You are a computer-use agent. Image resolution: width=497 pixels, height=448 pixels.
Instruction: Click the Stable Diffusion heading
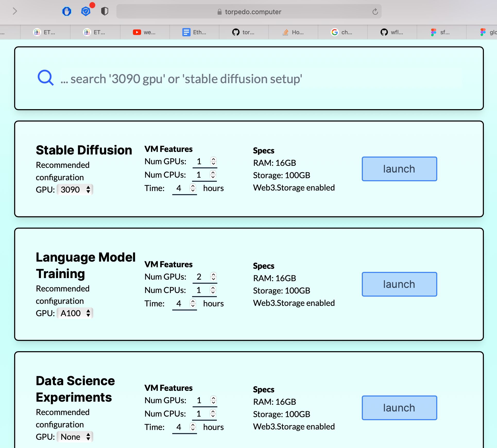(84, 150)
